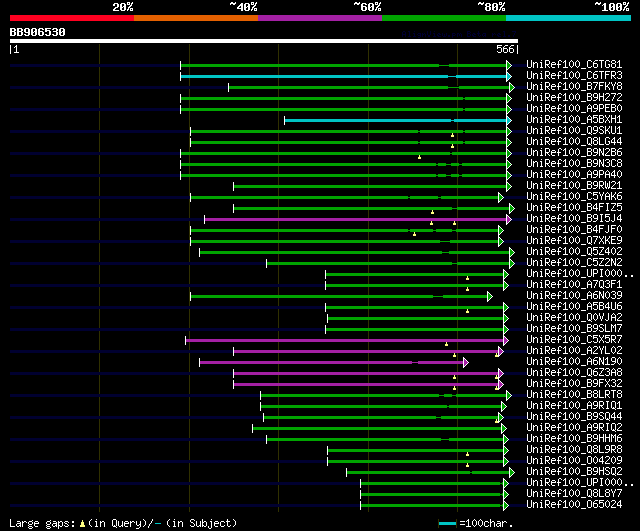Click arrowhead at end of A6N039 alignment
This screenshot has width=640, height=531.
click(490, 296)
